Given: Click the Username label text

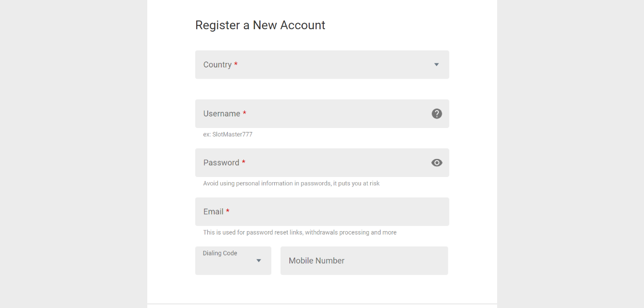Looking at the screenshot, I should pos(222,114).
